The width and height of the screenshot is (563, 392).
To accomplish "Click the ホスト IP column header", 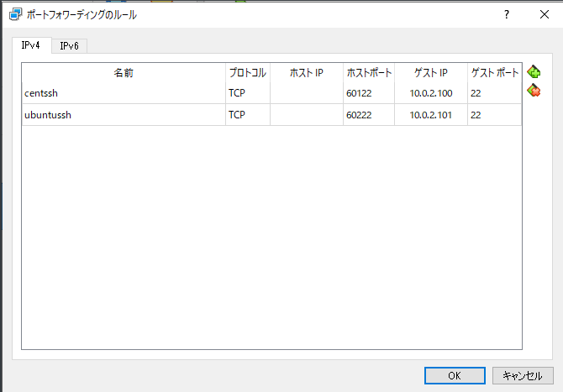I will 307,73.
